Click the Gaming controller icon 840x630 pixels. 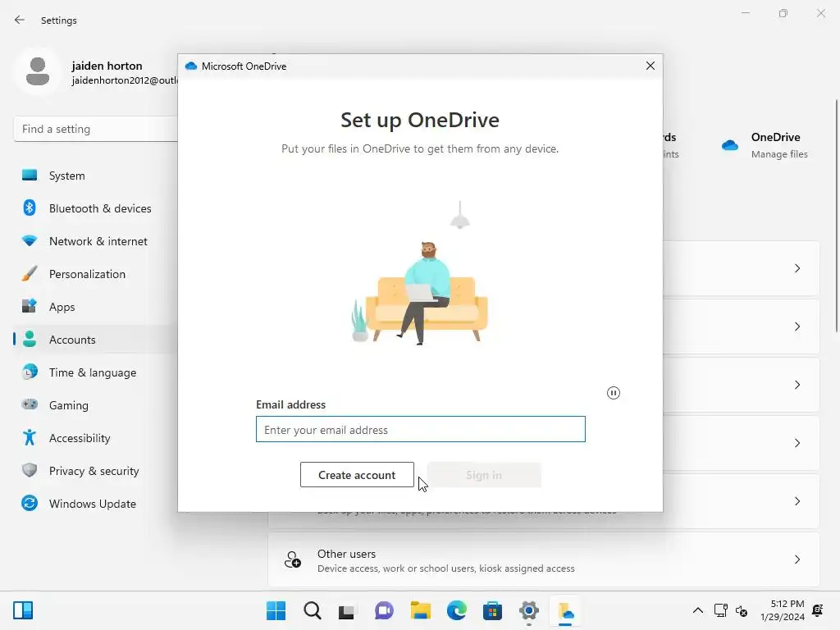[x=30, y=404]
